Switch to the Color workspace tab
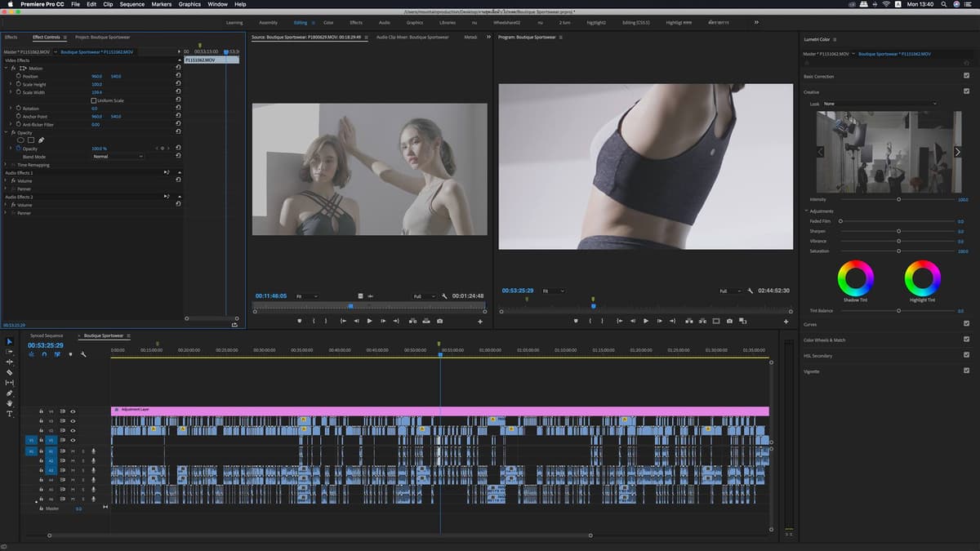This screenshot has height=551, width=980. (328, 22)
